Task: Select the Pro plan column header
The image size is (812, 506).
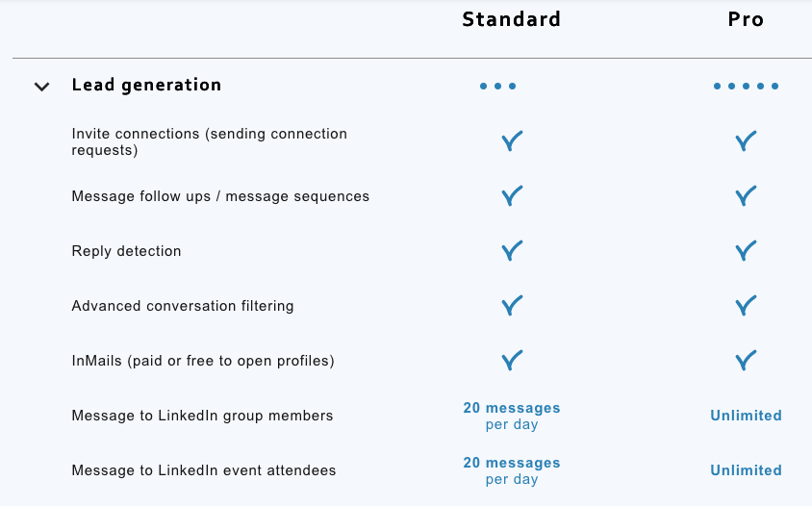Action: point(746,19)
